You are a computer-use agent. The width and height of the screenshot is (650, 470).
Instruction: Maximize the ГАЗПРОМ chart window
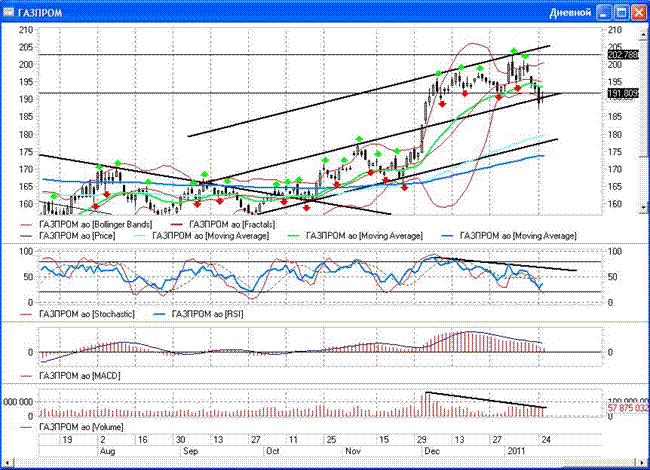(622, 13)
